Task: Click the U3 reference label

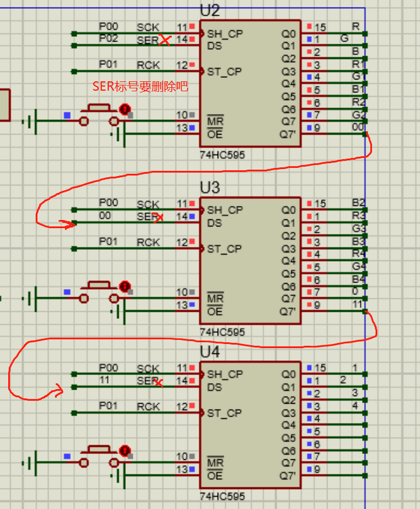Action: pyautogui.click(x=210, y=188)
